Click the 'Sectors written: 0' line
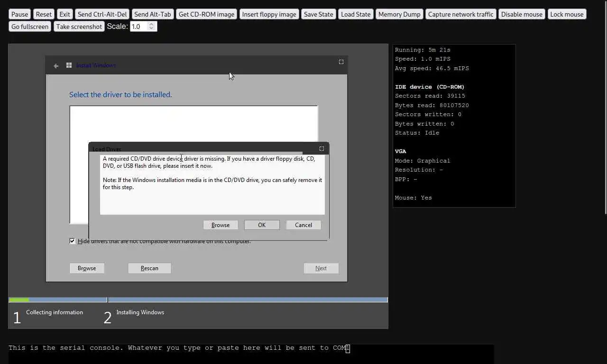Screen dimensions: 607x364 (x=428, y=114)
